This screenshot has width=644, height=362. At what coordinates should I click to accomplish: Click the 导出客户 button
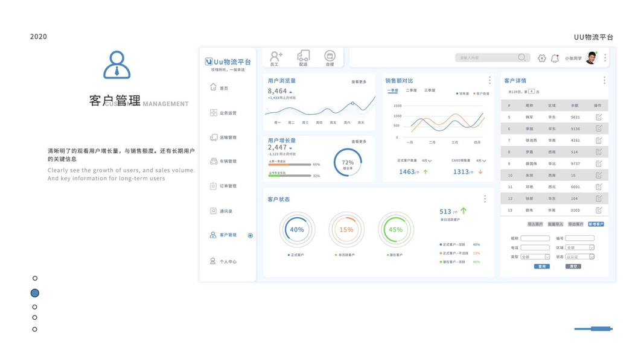pos(575,224)
